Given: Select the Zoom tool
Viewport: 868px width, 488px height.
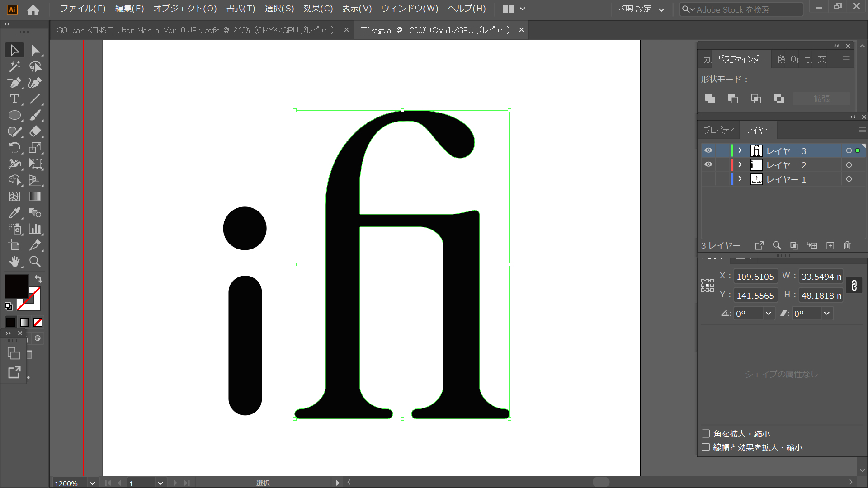Looking at the screenshot, I should pos(35,262).
